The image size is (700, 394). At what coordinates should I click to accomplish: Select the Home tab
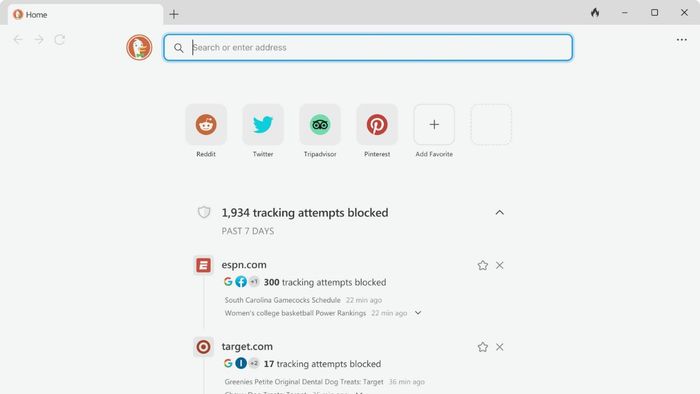(85, 14)
